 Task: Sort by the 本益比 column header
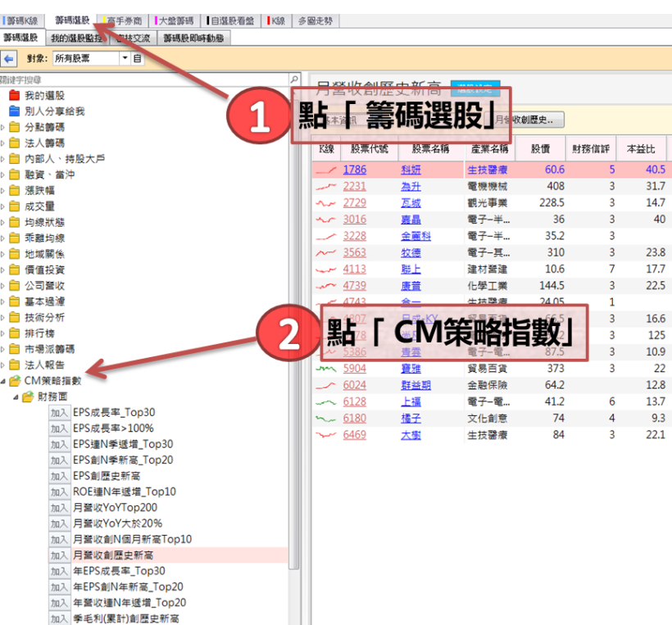[641, 148]
